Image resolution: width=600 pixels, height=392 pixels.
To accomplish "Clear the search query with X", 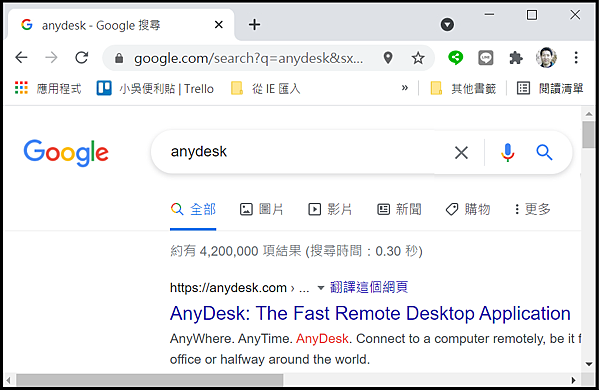I will (x=461, y=153).
